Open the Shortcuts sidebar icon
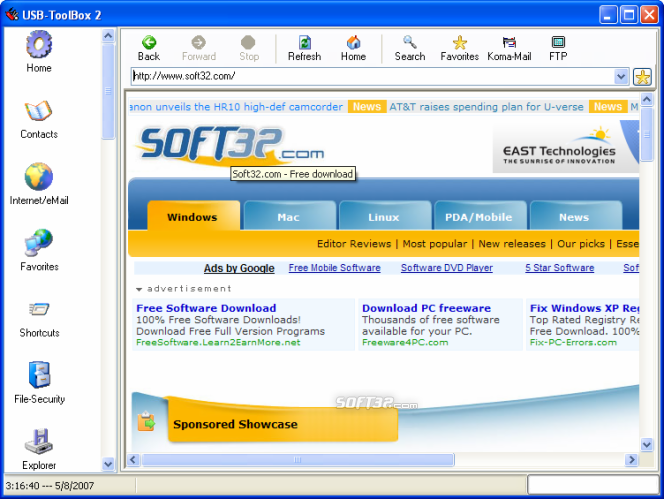 pyautogui.click(x=39, y=320)
